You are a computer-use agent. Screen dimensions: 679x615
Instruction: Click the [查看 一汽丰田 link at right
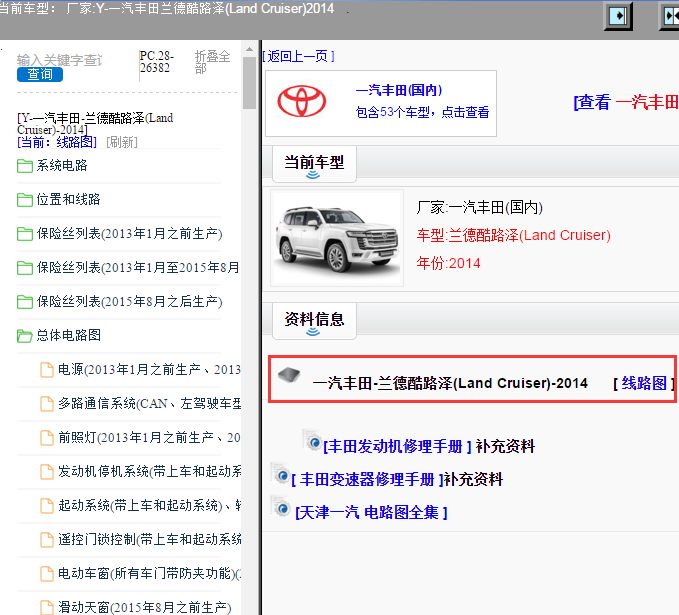[626, 103]
